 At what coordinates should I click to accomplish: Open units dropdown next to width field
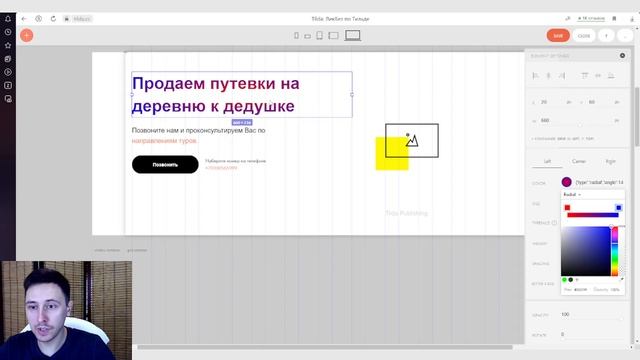pos(617,121)
